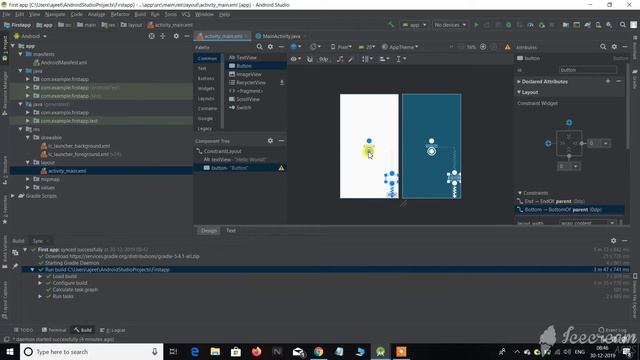This screenshot has height=360, width=640.
Task: Click the Autoconnect magnet icon
Action: coord(310,59)
